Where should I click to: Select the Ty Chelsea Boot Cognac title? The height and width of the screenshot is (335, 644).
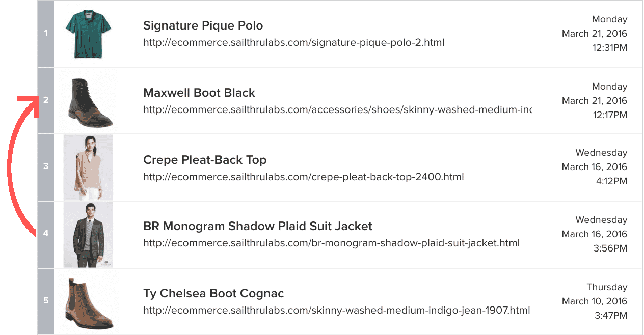pos(213,293)
